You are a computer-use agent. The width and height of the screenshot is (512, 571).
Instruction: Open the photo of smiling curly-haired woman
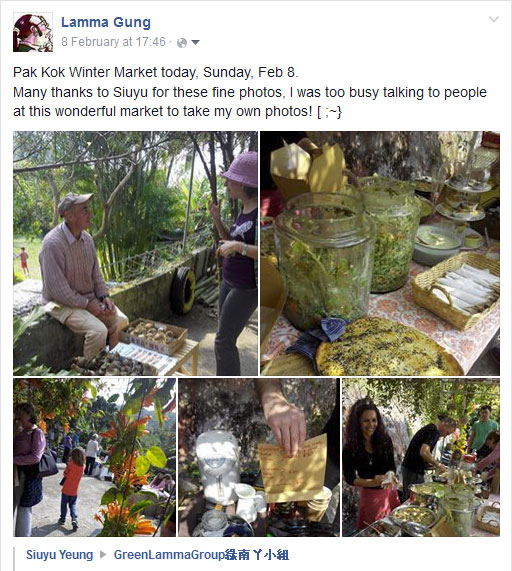coord(421,457)
